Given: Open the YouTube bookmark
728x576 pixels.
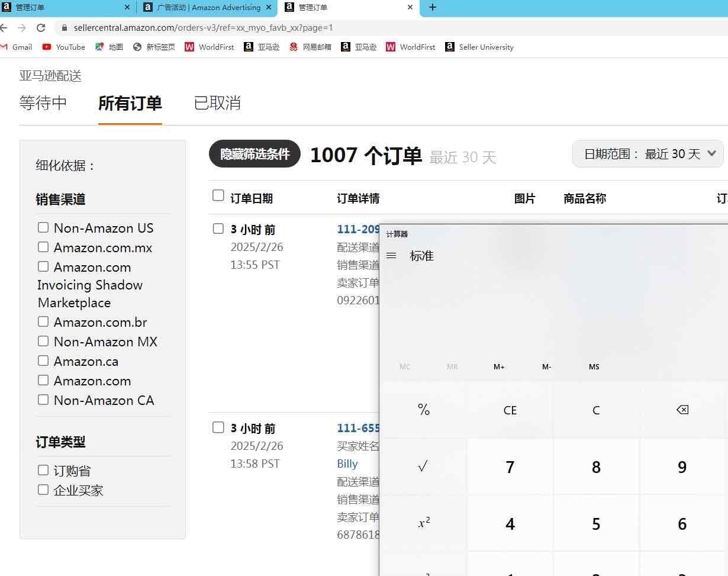Looking at the screenshot, I should pos(64,47).
